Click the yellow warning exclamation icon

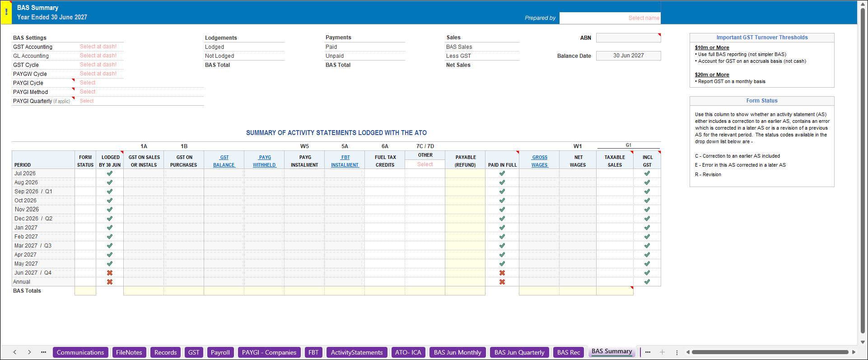[6, 12]
